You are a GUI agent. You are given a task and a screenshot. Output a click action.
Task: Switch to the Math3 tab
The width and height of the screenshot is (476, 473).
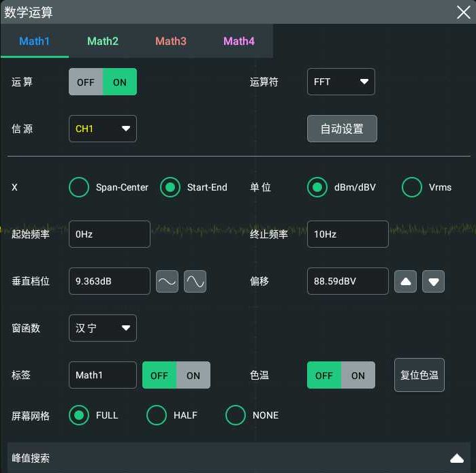click(x=171, y=41)
